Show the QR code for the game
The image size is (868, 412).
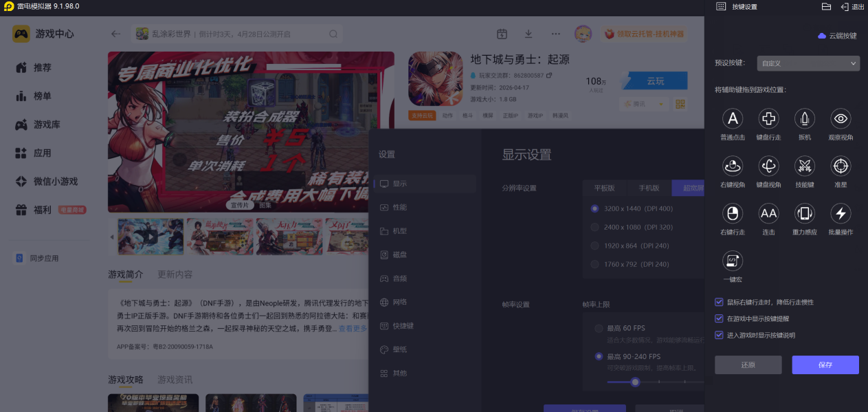680,104
